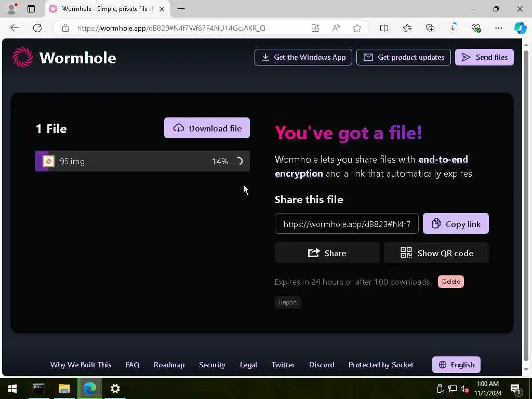Open the Get the Windows App button
Screen dimensions: 532x399
pos(303,57)
